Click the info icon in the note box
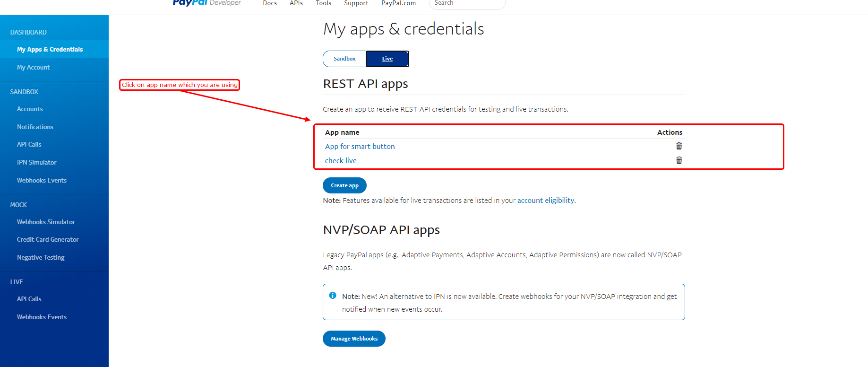The image size is (868, 367). (x=333, y=296)
